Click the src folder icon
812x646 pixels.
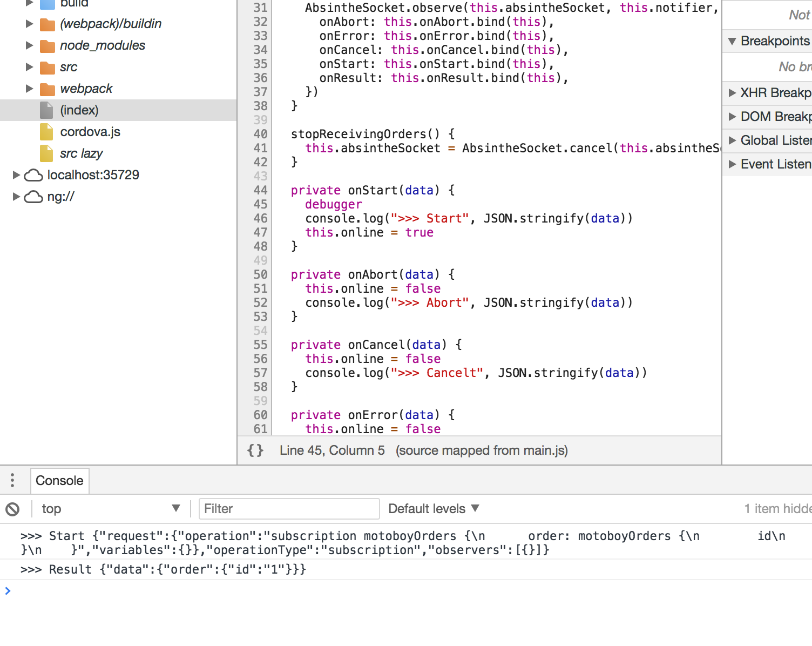(x=46, y=67)
